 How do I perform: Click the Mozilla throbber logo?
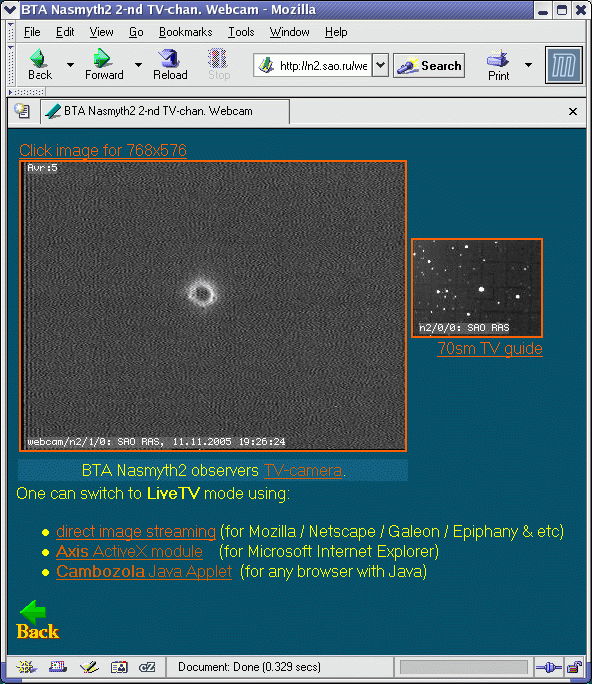click(564, 65)
